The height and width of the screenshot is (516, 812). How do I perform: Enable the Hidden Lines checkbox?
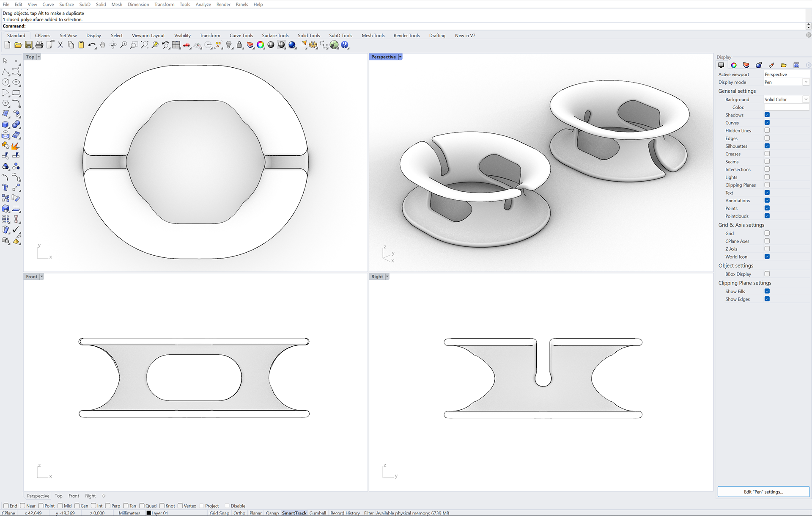point(767,130)
